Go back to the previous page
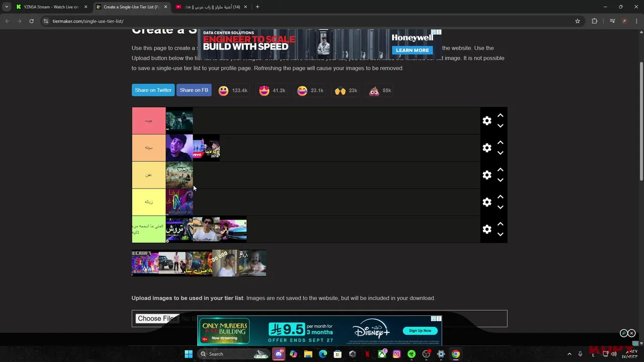Image resolution: width=644 pixels, height=362 pixels. click(7, 21)
